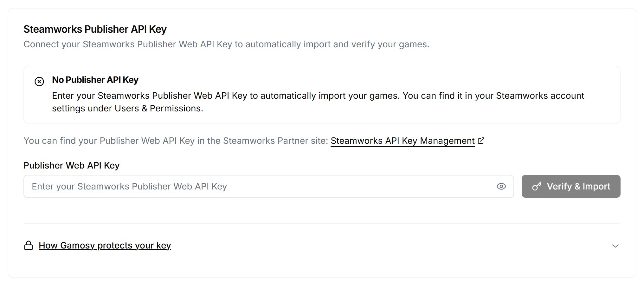The image size is (644, 285).
Task: Click the 'Connect your Steamworks Publisher Web API Key' subtitle
Action: coord(226,44)
